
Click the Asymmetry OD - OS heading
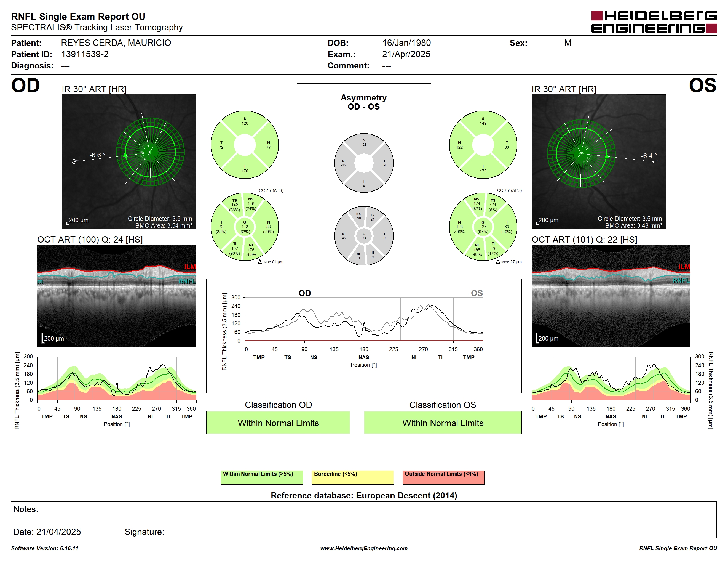click(x=364, y=102)
